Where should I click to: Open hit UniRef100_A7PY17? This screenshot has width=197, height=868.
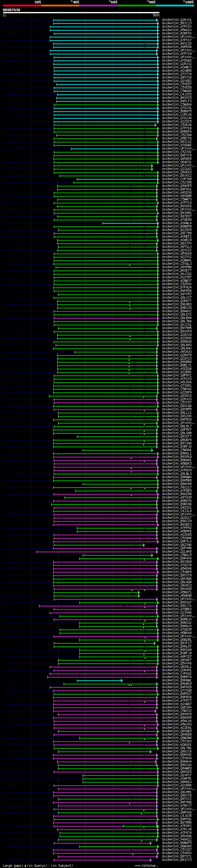click(176, 40)
